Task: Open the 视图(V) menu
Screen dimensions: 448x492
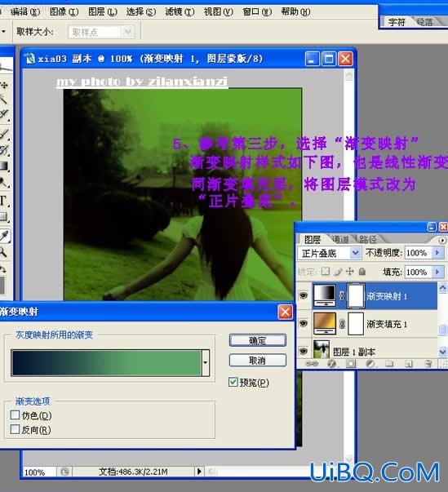Action: (x=219, y=12)
